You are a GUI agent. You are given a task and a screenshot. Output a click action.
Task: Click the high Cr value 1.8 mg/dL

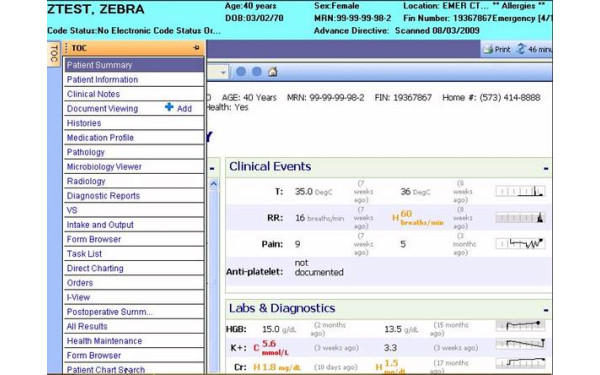[x=277, y=367]
